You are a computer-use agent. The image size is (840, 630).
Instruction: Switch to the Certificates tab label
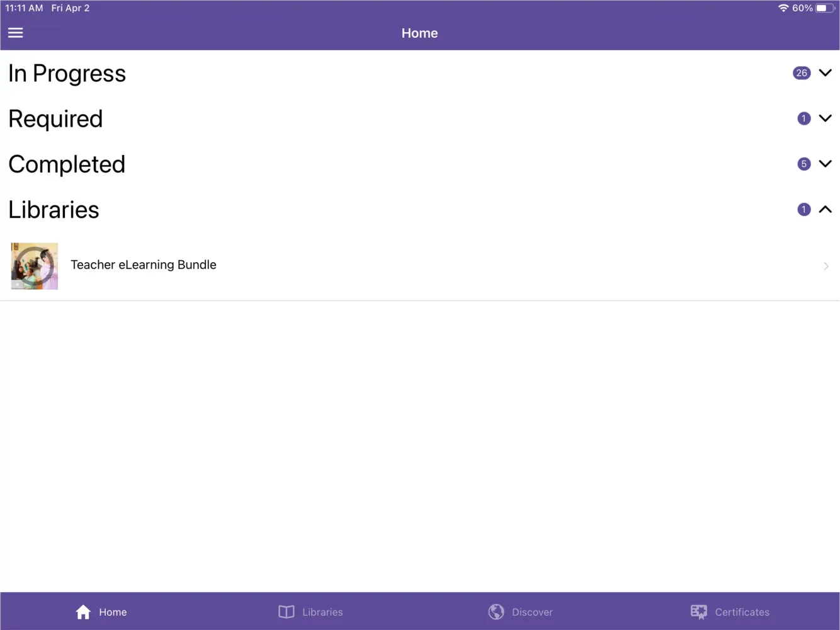[x=742, y=612]
